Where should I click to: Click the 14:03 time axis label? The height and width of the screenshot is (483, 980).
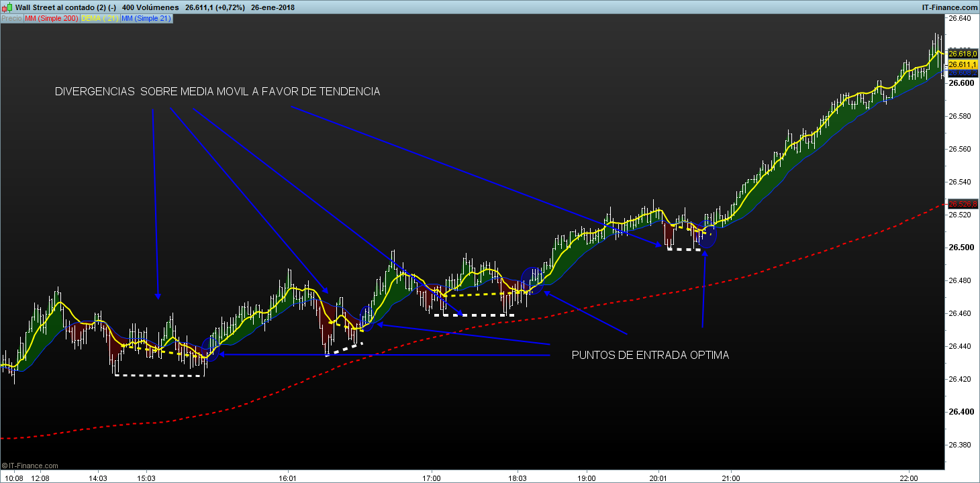click(x=99, y=478)
